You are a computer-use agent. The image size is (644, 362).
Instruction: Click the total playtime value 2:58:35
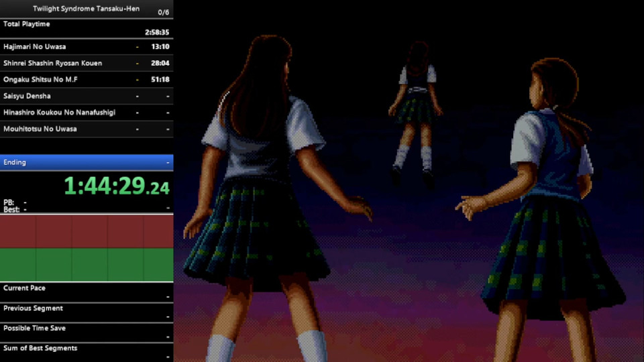coord(157,32)
